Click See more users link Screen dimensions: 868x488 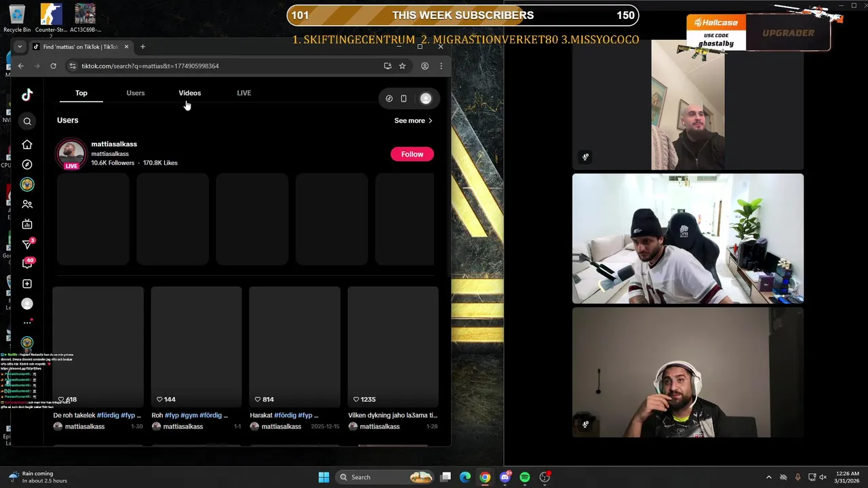point(413,121)
